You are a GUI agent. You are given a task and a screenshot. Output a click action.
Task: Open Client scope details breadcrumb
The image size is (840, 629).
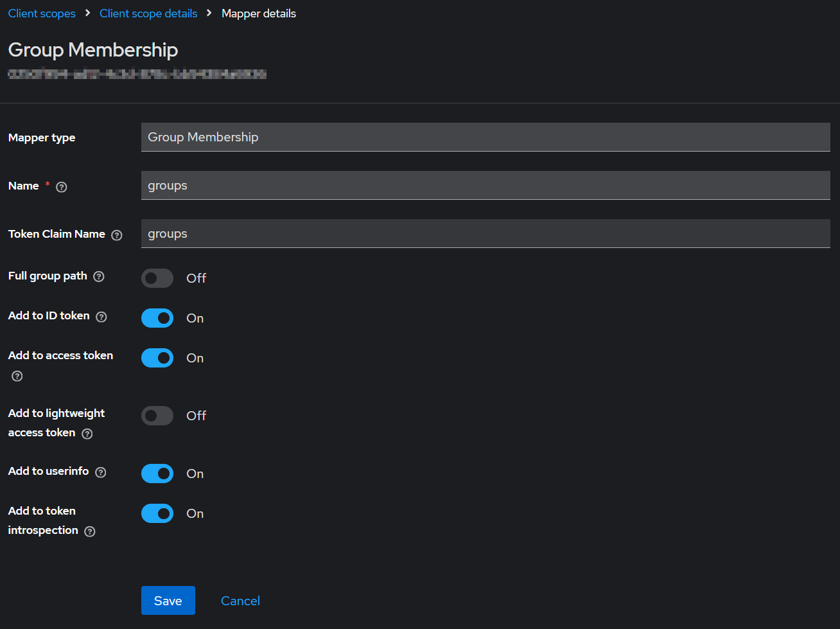pyautogui.click(x=148, y=13)
